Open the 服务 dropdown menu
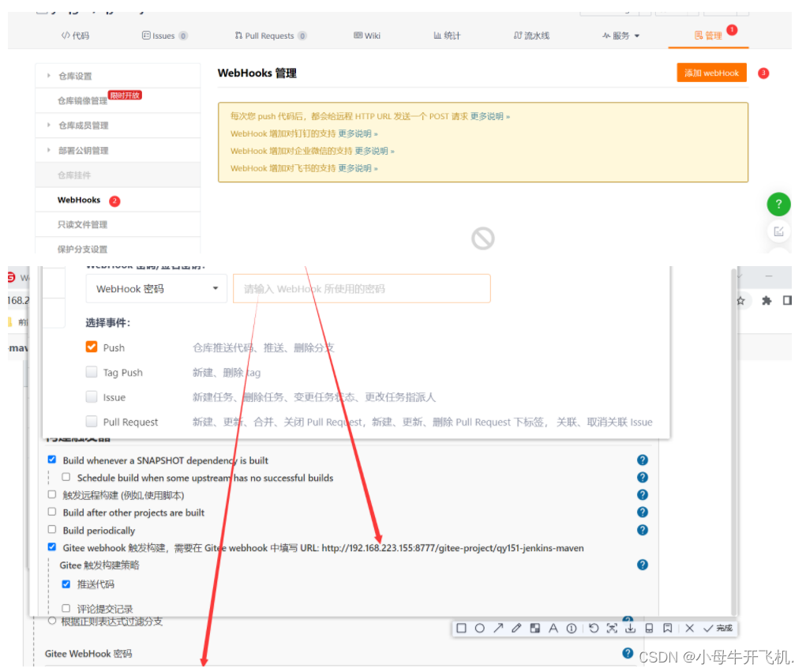The width and height of the screenshot is (806, 672). (621, 36)
